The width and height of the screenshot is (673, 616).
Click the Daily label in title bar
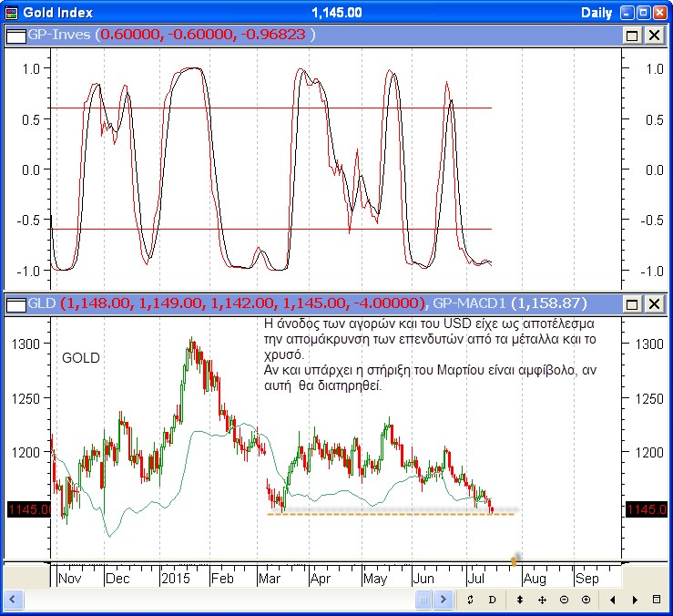pos(597,13)
